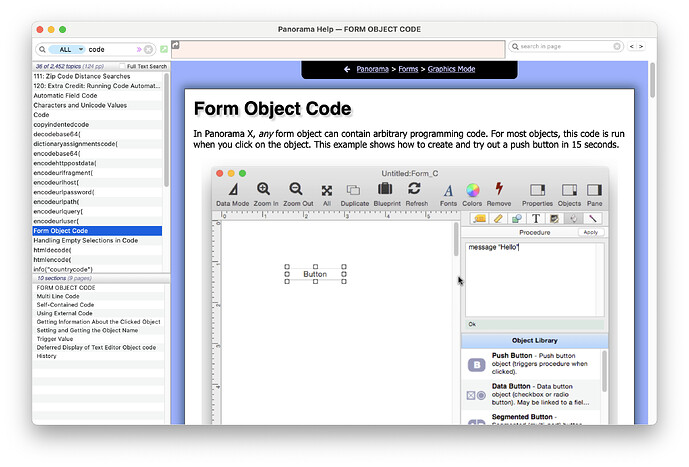
Task: Jump to section 'Using External Code'
Action: pos(98,313)
